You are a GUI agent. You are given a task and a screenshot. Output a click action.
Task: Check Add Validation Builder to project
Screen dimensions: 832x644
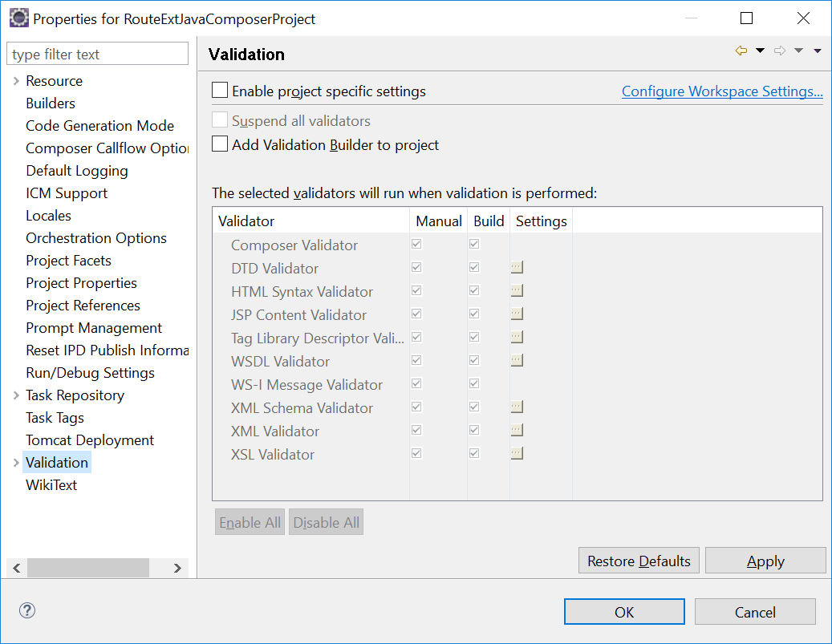click(220, 144)
